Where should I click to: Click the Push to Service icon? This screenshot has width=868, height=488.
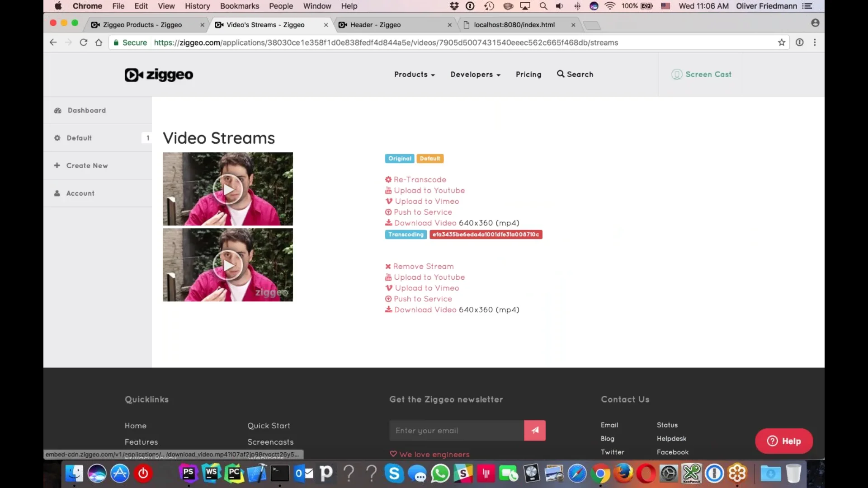[388, 212]
